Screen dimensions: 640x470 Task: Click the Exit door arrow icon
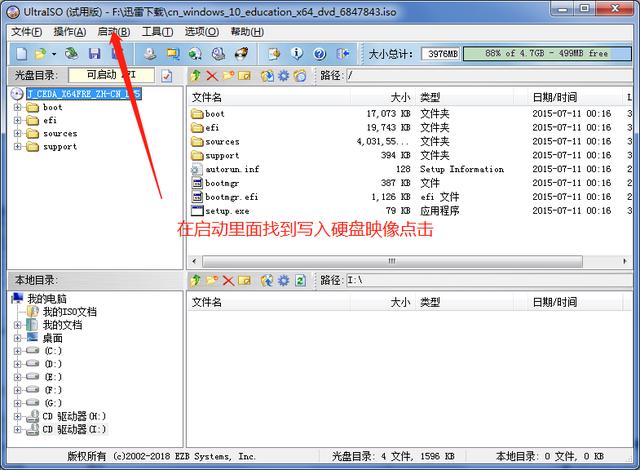tap(343, 53)
